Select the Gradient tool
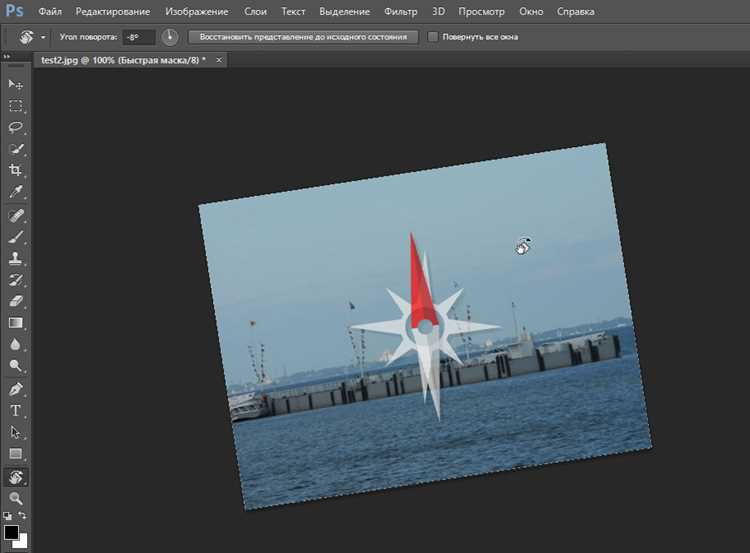The height and width of the screenshot is (553, 750). point(15,323)
